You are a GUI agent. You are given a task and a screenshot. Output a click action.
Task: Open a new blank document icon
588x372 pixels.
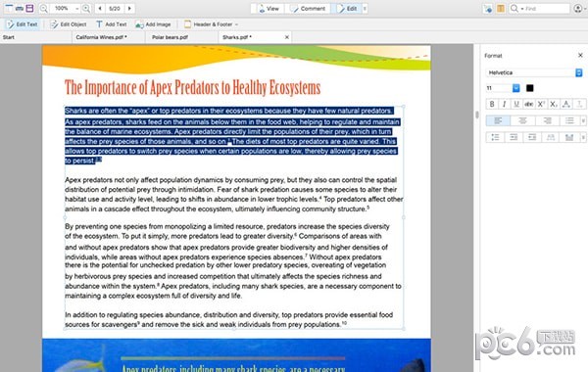tap(9, 8)
